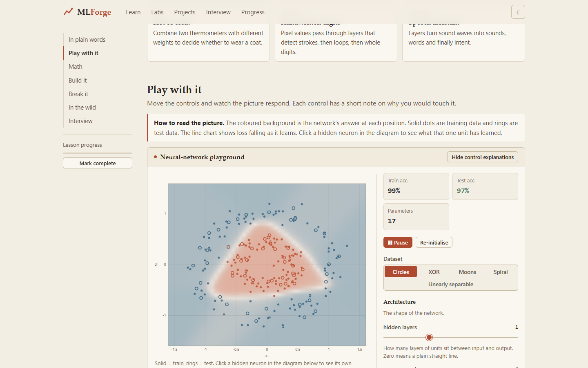Open the Progress page from top navigation
588x368 pixels.
point(253,12)
